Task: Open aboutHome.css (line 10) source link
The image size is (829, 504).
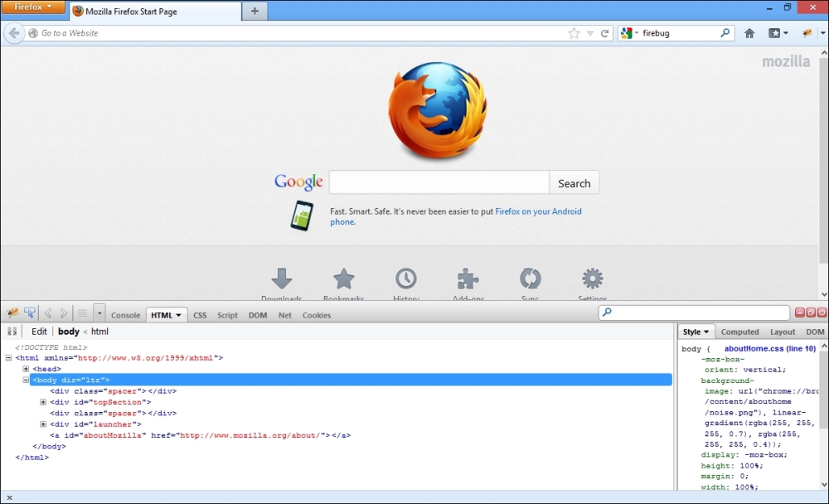Action: pyautogui.click(x=770, y=348)
